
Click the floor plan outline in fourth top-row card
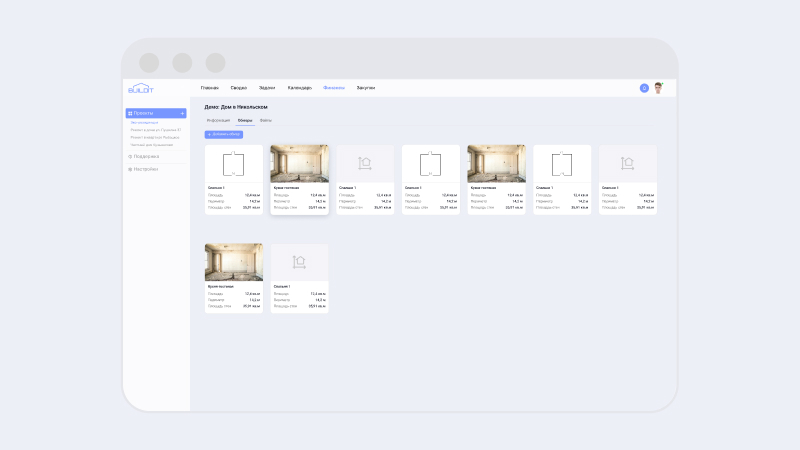(x=431, y=164)
